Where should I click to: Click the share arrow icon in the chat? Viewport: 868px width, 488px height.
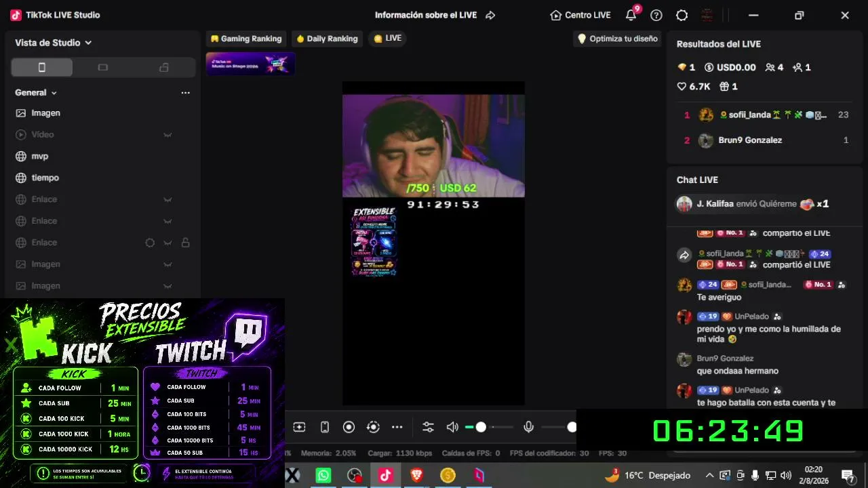(x=684, y=256)
